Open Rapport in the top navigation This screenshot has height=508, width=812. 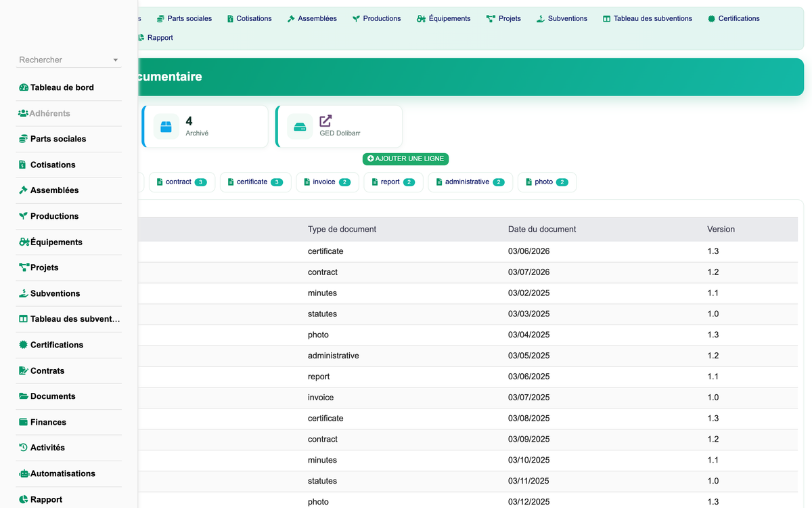coord(155,37)
